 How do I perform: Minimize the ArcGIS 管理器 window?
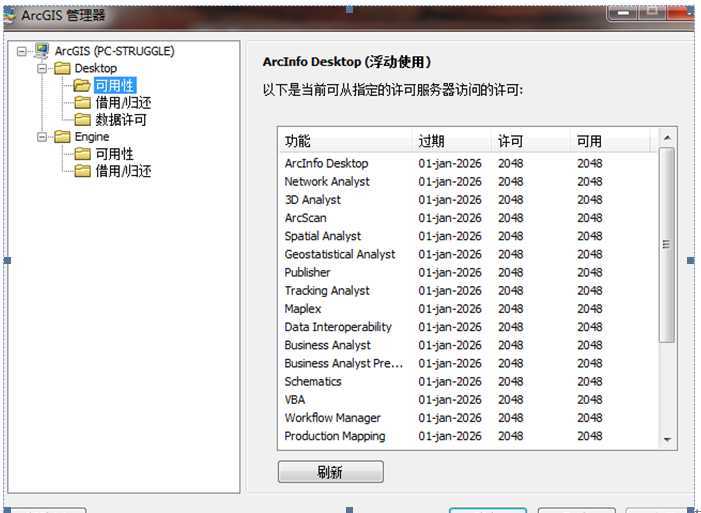(x=623, y=13)
